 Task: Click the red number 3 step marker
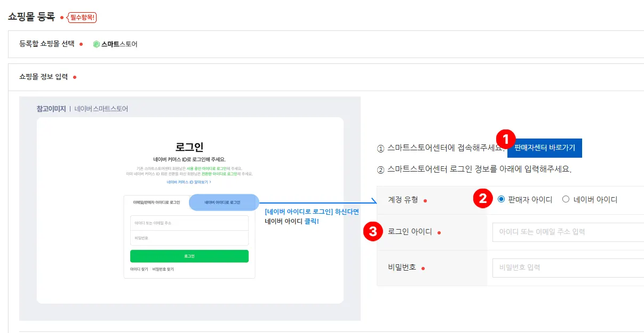pos(372,232)
